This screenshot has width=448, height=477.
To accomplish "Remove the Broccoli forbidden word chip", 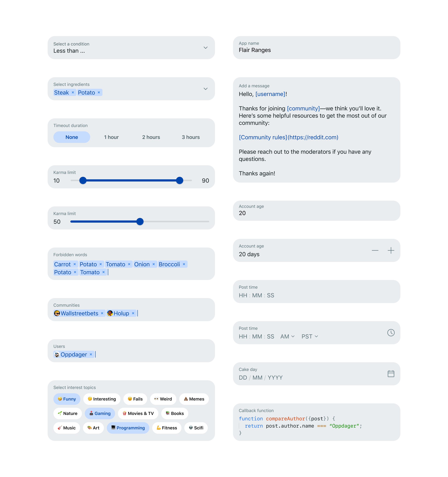I will [x=184, y=264].
